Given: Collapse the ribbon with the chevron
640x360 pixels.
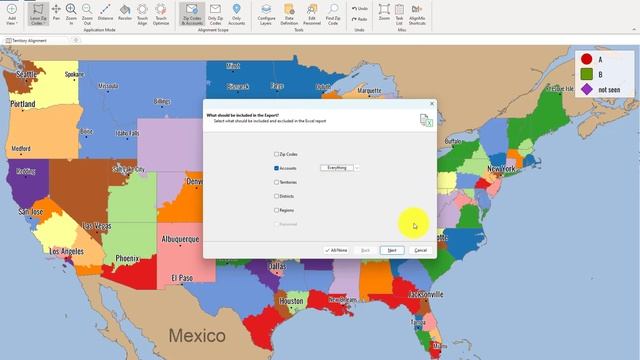Looking at the screenshot, I should click(634, 29).
